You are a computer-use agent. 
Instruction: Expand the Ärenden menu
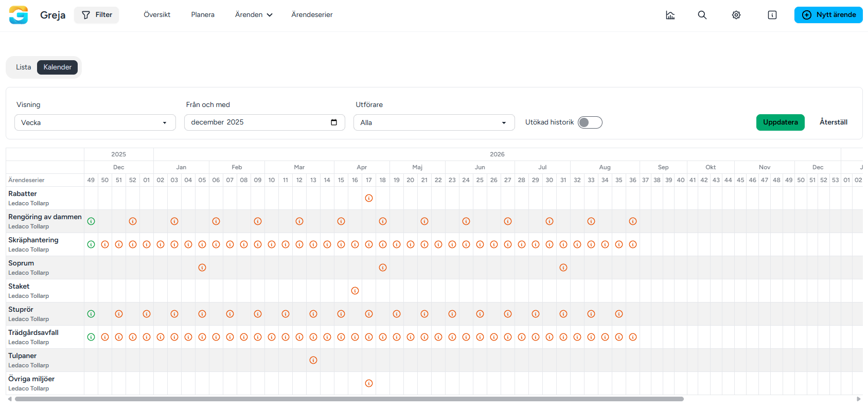(x=253, y=15)
